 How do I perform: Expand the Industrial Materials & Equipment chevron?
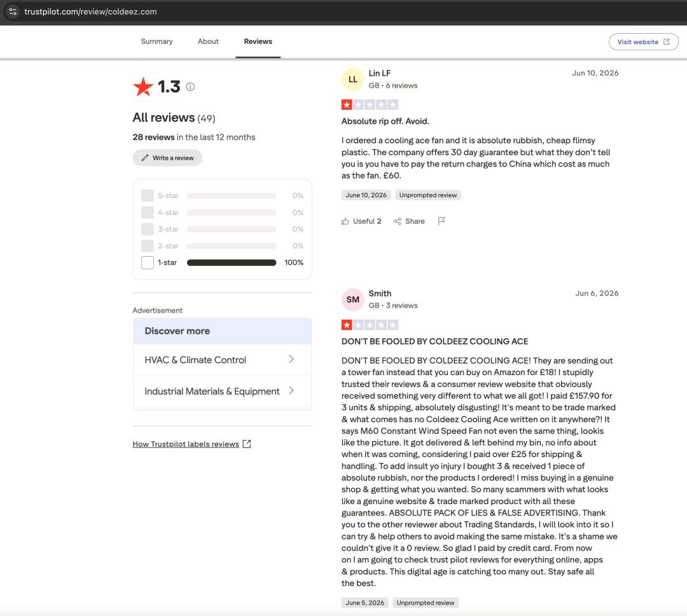point(291,390)
